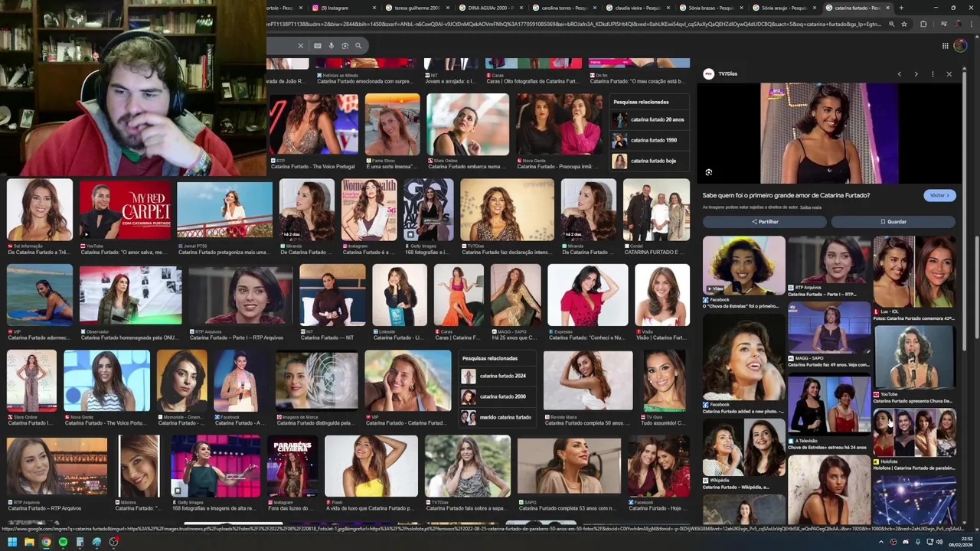Open the Women's Health magazine cover thumbnail
Screen dimensions: 980x551
[x=369, y=210]
